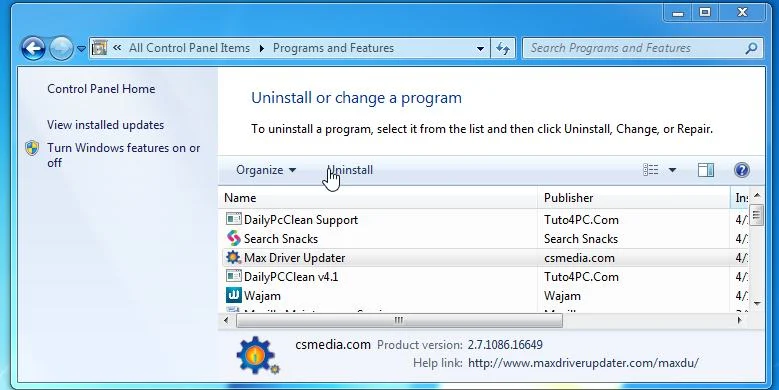Viewport: 779px width, 390px height.
Task: Click the Max Driver Updater gear icon in list
Action: pos(234,257)
